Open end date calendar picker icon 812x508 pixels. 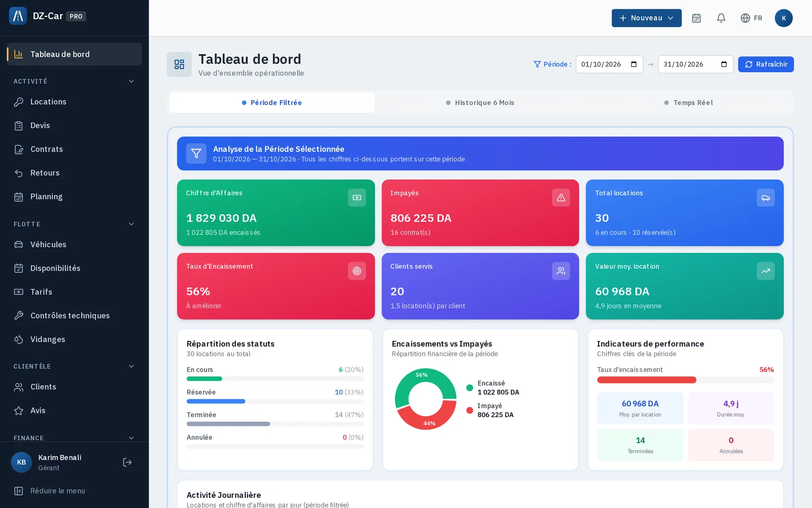724,65
